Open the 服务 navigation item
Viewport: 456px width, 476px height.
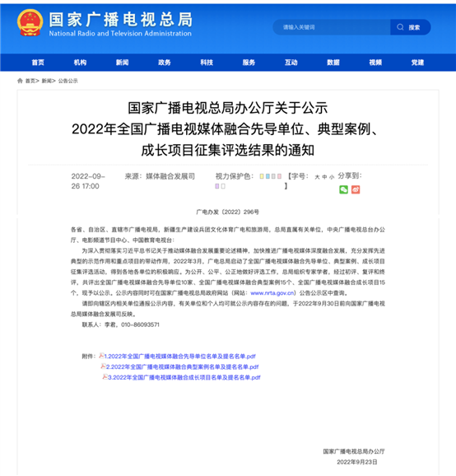click(249, 63)
